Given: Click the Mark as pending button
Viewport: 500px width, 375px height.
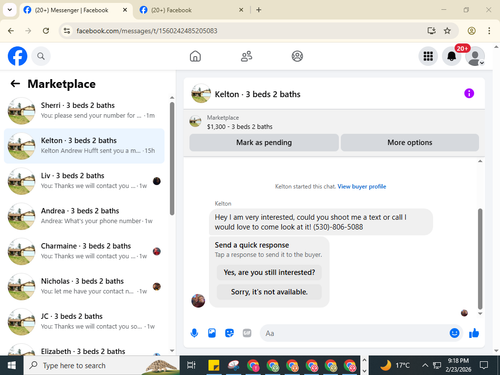Looking at the screenshot, I should click(264, 142).
